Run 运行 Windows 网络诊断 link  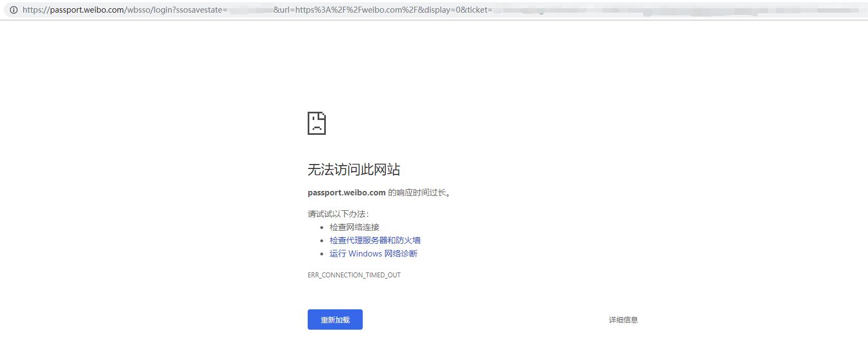(373, 254)
